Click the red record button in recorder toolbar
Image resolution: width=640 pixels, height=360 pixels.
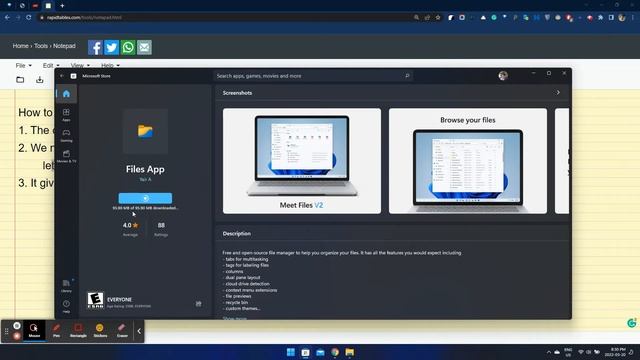17,336
